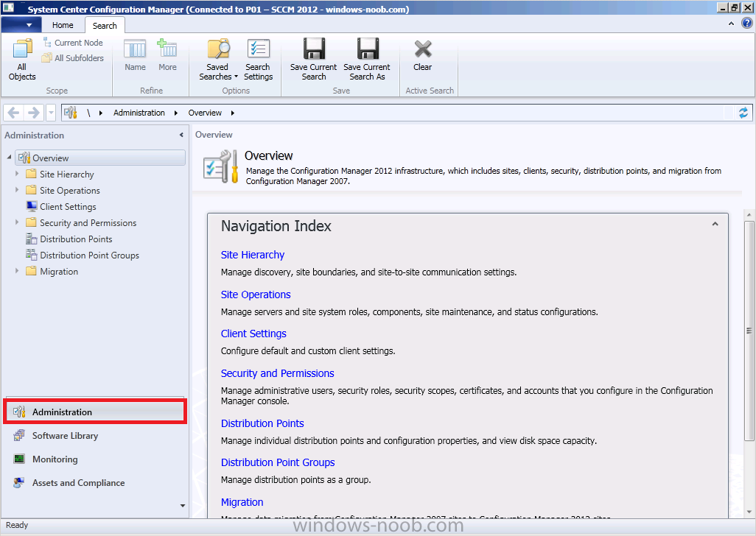Open the Administration workspace
Viewport: 756px width, 536px height.
[x=94, y=412]
